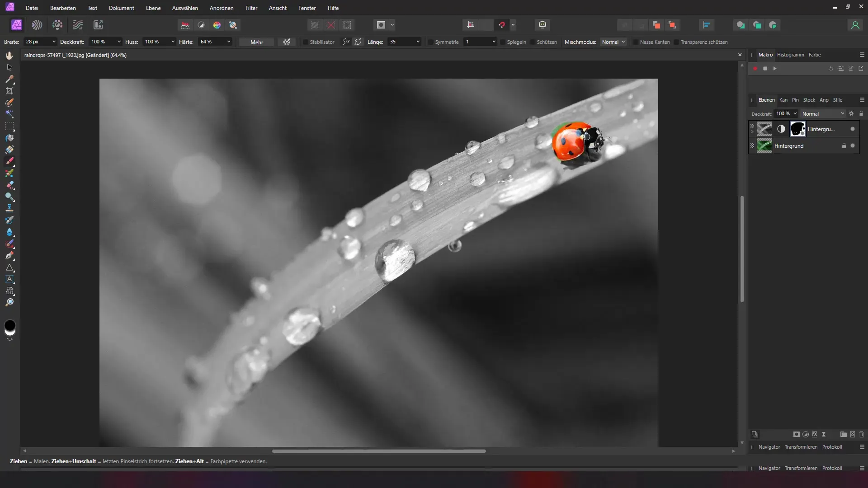
Task: Click the black primary color swatch
Action: [x=9, y=325]
